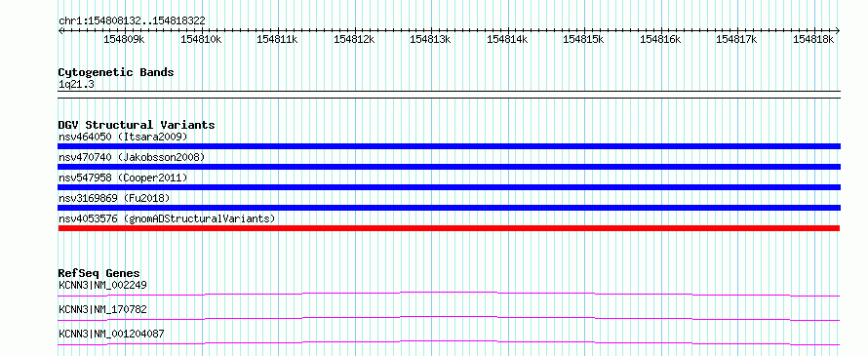Image resolution: width=868 pixels, height=356 pixels.
Task: Open variant nsv547958 (Cooper2011) label
Action: (x=124, y=178)
